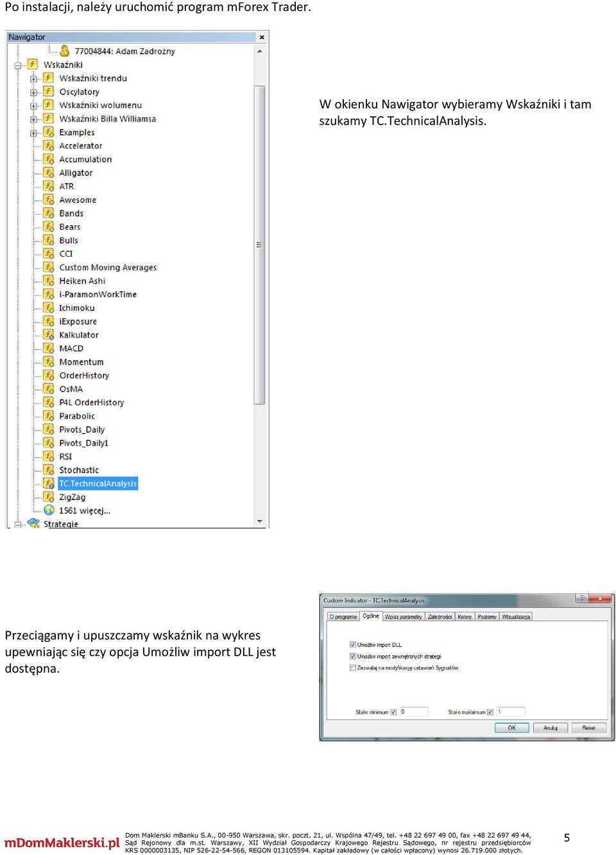Toggle the Strategie tree node expander
616x855 pixels.
[18, 524]
